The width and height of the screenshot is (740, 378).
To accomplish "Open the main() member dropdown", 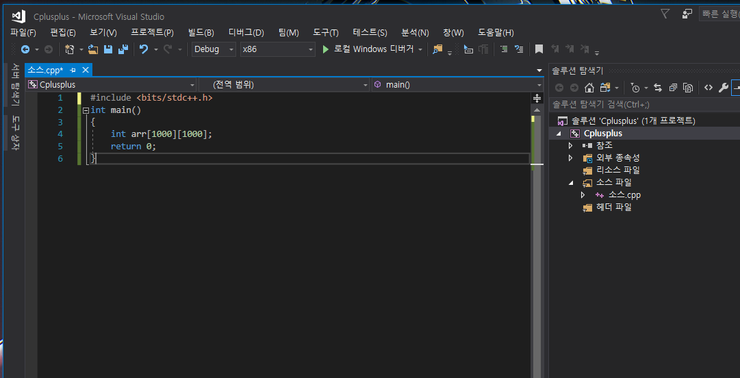I will (x=457, y=85).
